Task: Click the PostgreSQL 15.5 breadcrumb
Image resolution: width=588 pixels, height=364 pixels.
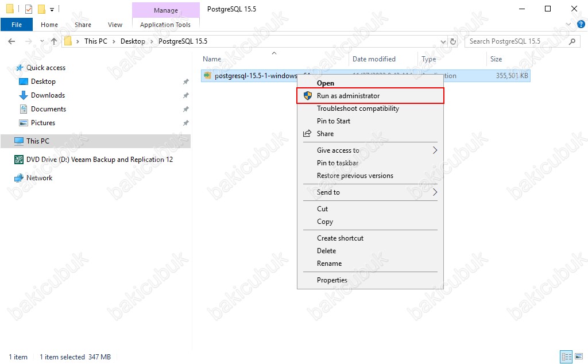Action: tap(183, 41)
